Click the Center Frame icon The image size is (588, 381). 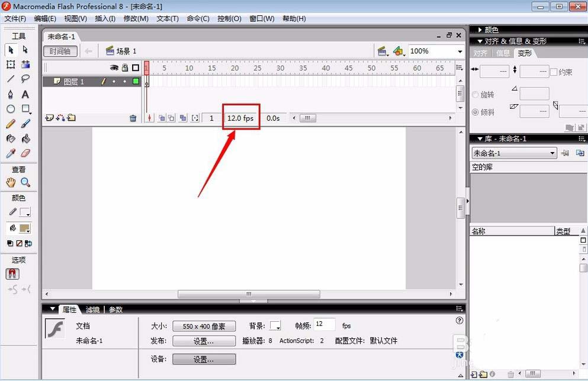tap(150, 118)
